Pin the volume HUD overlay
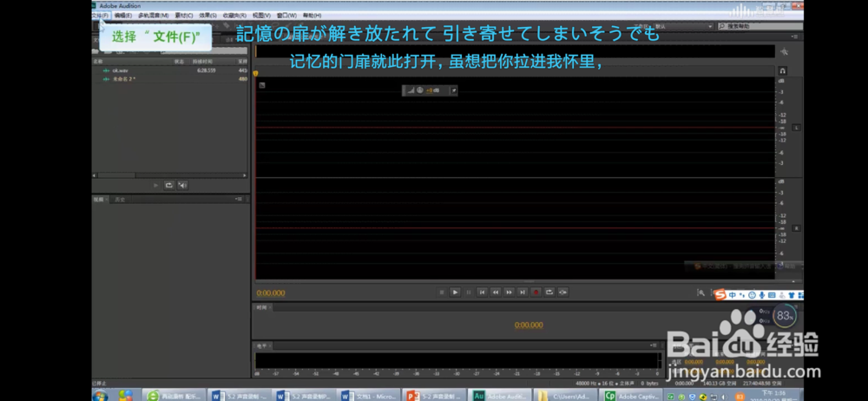Image resolution: width=868 pixels, height=401 pixels. point(453,90)
